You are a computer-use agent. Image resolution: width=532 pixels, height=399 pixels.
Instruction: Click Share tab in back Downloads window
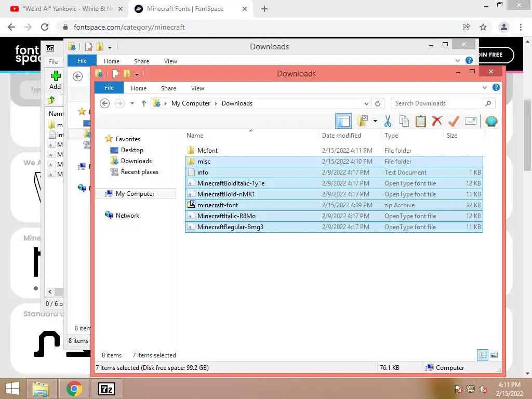[141, 61]
